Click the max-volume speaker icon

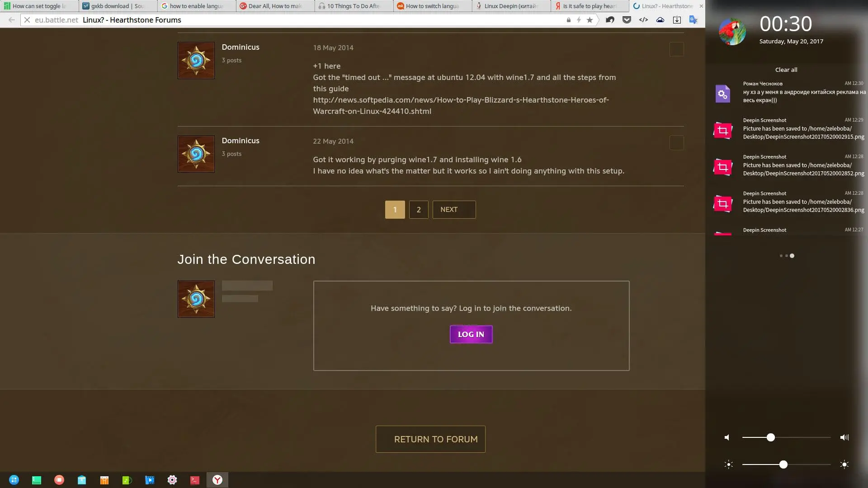[844, 437]
